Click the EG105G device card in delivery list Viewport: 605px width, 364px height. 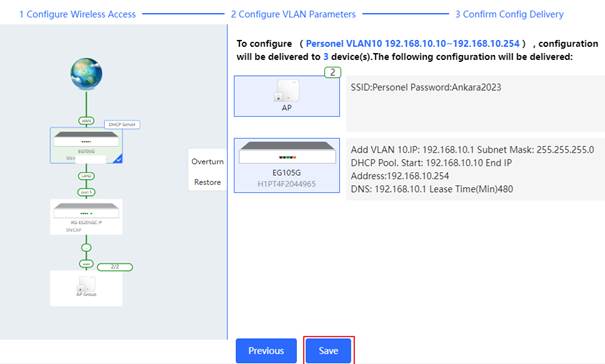pos(287,165)
